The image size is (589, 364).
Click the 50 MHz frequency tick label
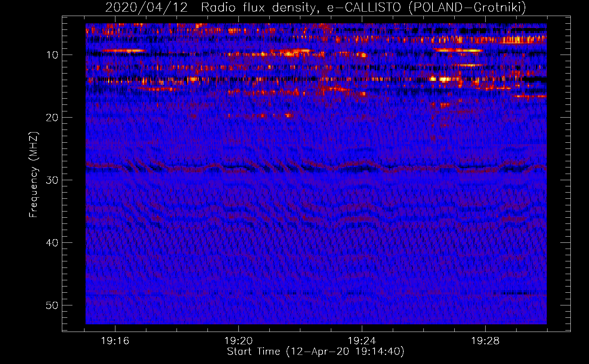click(x=52, y=305)
